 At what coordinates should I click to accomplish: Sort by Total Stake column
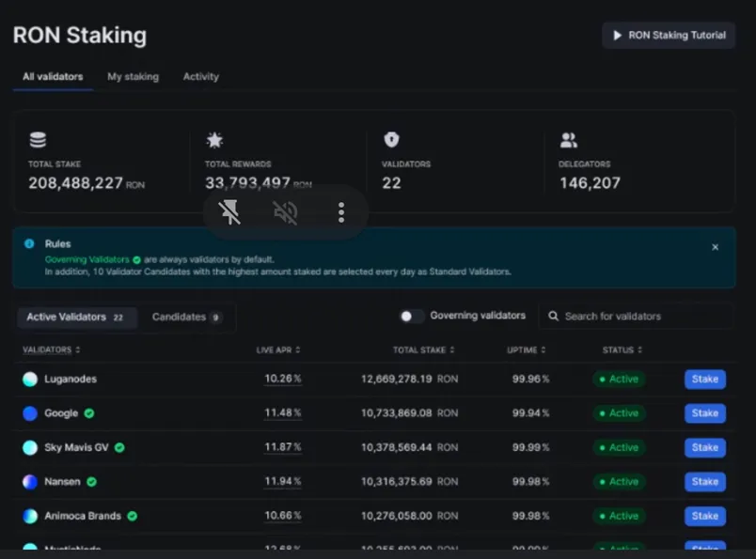[424, 349]
